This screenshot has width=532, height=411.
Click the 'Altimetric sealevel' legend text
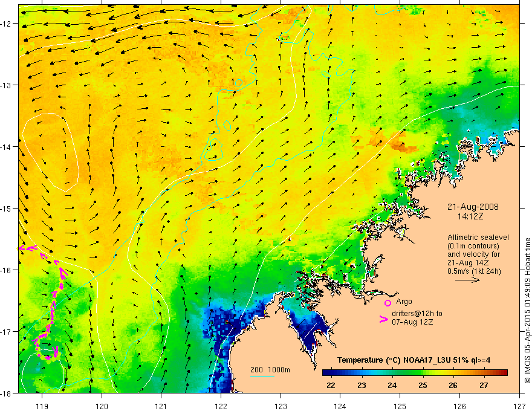[478, 238]
